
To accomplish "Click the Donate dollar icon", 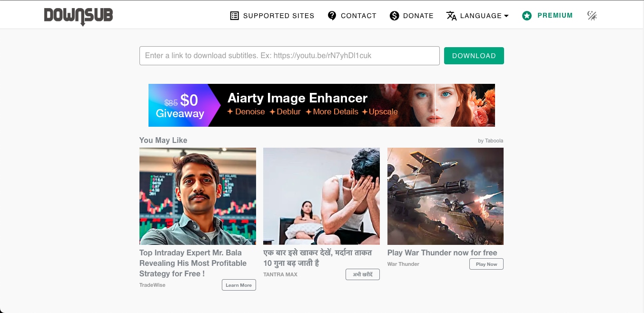I will [x=394, y=16].
